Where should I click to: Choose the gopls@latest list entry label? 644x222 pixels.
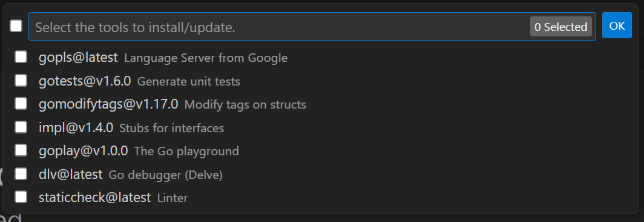point(79,58)
